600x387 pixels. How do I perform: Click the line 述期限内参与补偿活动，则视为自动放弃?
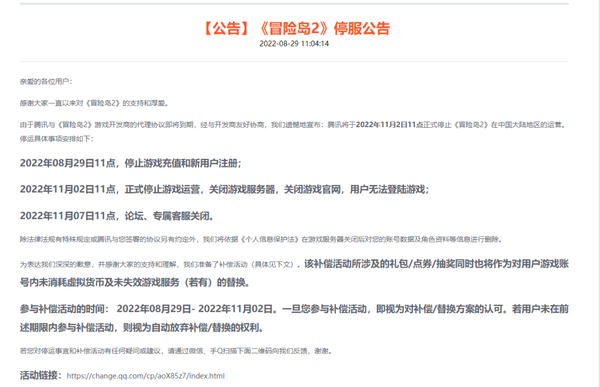click(x=142, y=328)
